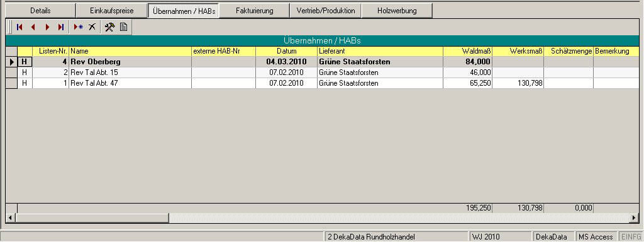Screen dimensions: 644x242
Task: Select the Rev Tal Abt. 15 entry
Action: [130, 72]
